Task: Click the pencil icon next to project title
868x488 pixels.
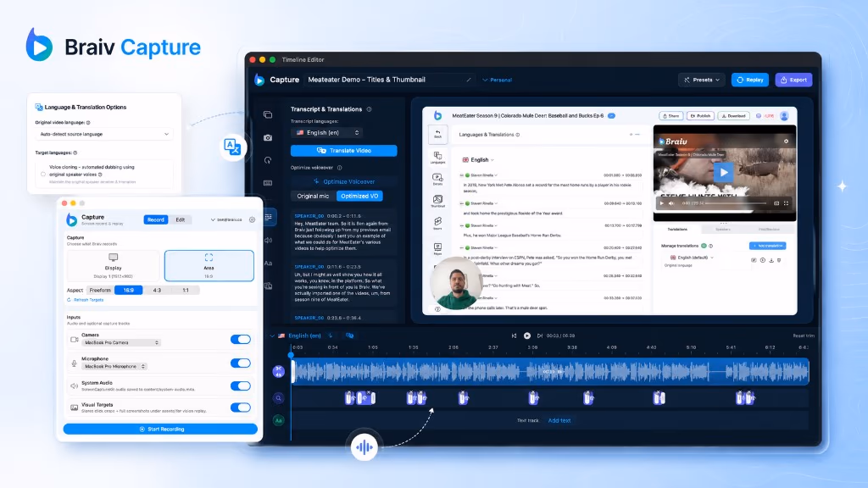Action: 469,80
